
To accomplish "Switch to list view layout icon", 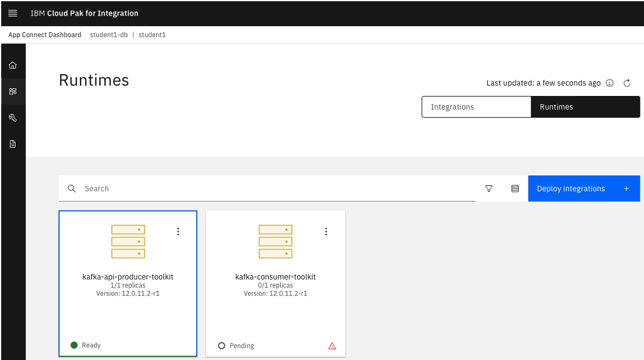I will point(515,188).
